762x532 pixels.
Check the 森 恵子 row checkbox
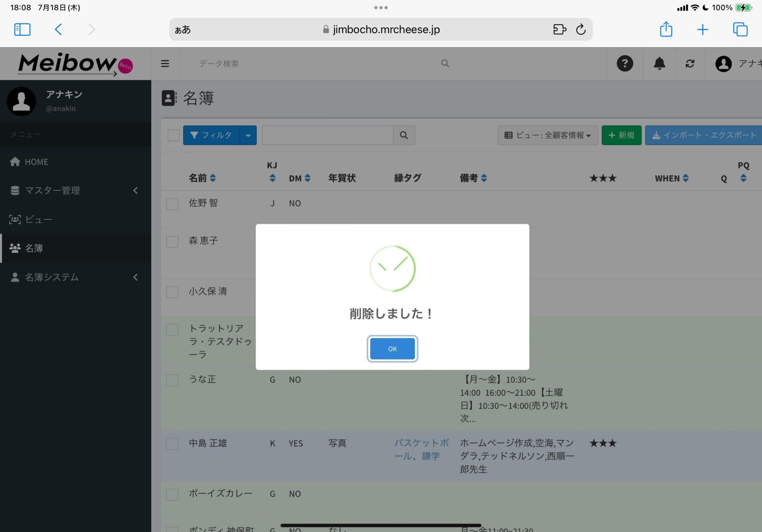point(172,242)
